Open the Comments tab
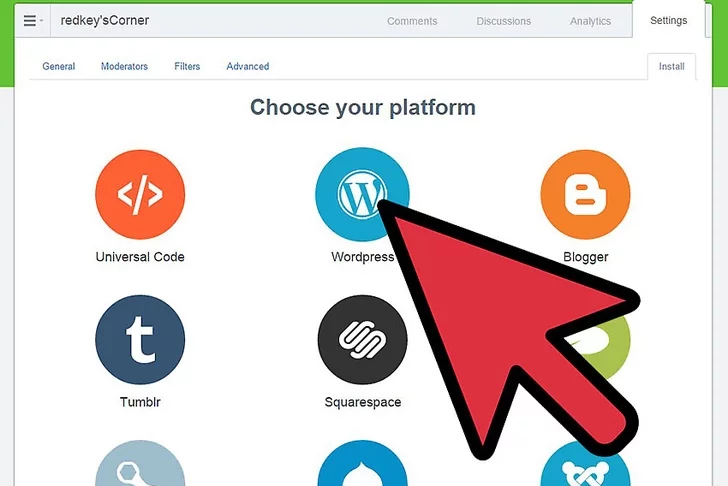Image resolution: width=728 pixels, height=486 pixels. (412, 21)
